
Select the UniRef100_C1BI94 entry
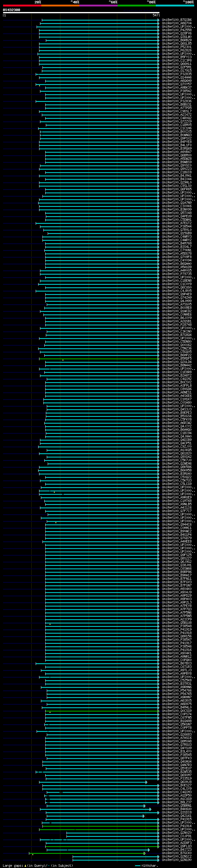tap(177, 433)
